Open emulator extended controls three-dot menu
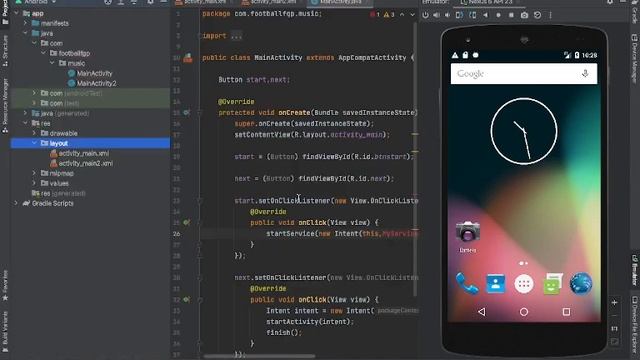 (x=550, y=15)
